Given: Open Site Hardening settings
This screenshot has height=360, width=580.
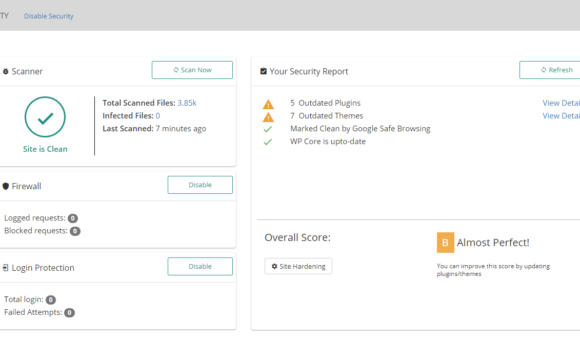Looking at the screenshot, I should click(x=298, y=266).
